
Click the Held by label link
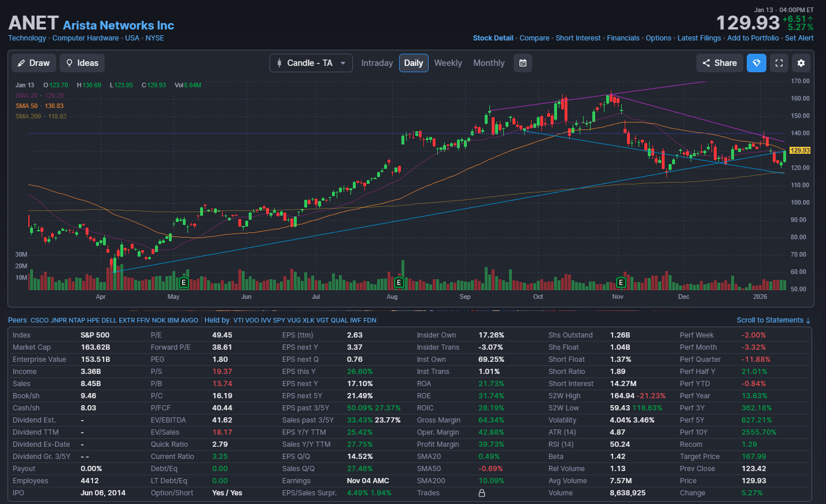pyautogui.click(x=217, y=320)
